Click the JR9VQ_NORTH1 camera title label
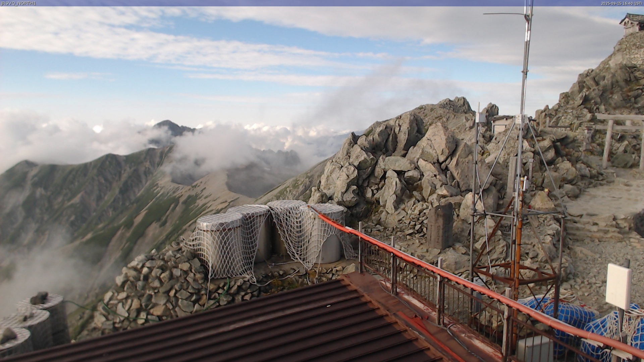644x362 pixels. 18,3
